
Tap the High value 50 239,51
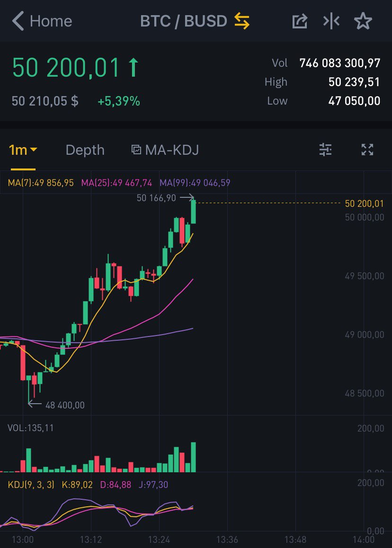coord(354,82)
